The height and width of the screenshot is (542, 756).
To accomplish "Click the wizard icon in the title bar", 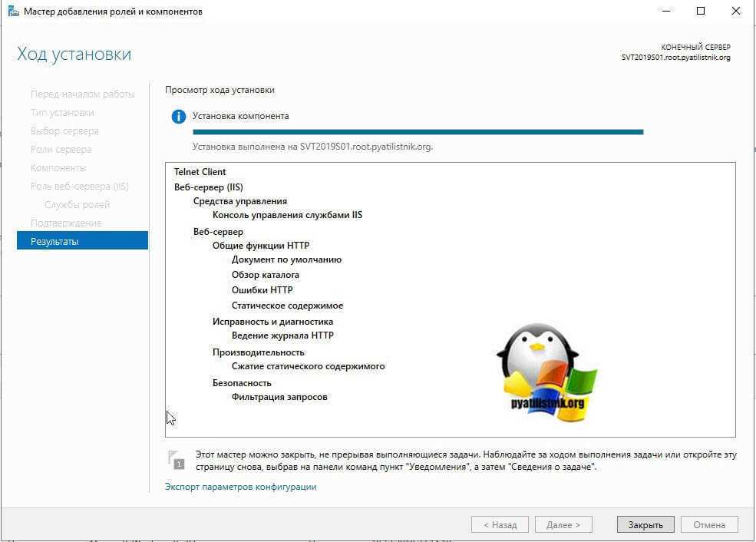I will (13, 12).
